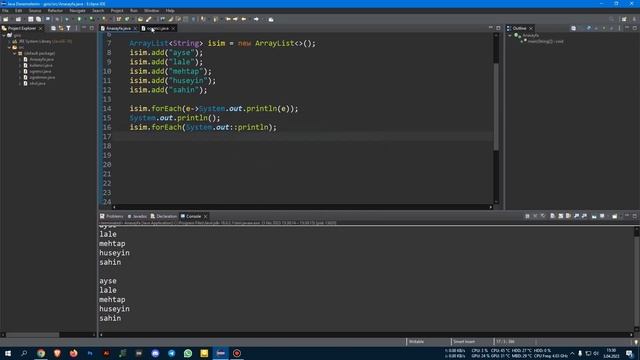
Task: Open Google Chrome from the taskbar
Action: (x=41, y=353)
